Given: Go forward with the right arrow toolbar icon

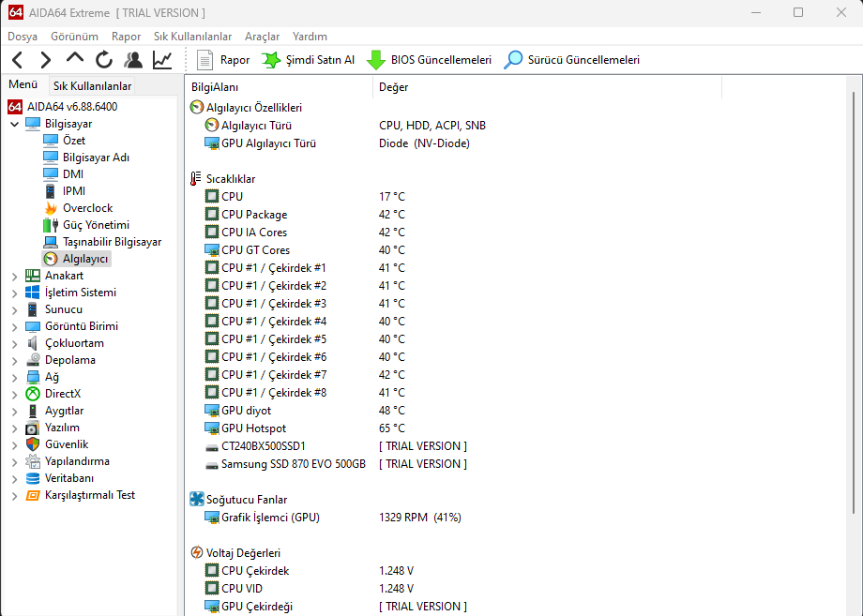Looking at the screenshot, I should pyautogui.click(x=46, y=60).
